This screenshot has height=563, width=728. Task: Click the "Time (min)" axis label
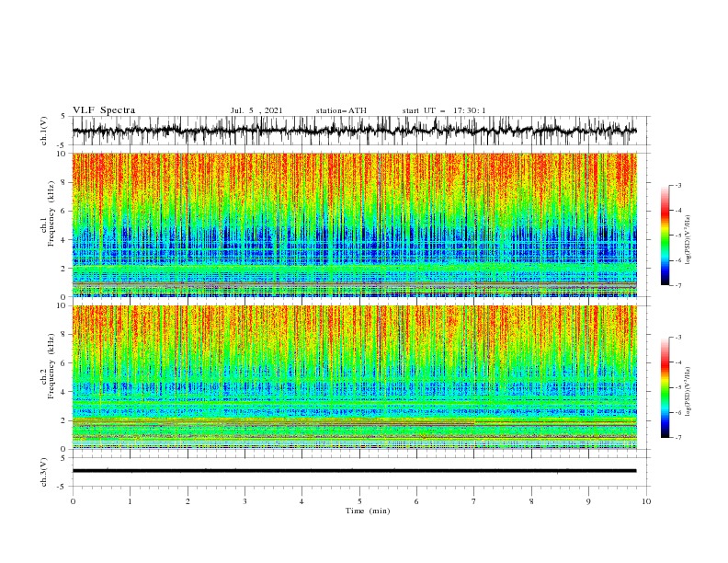[x=368, y=511]
